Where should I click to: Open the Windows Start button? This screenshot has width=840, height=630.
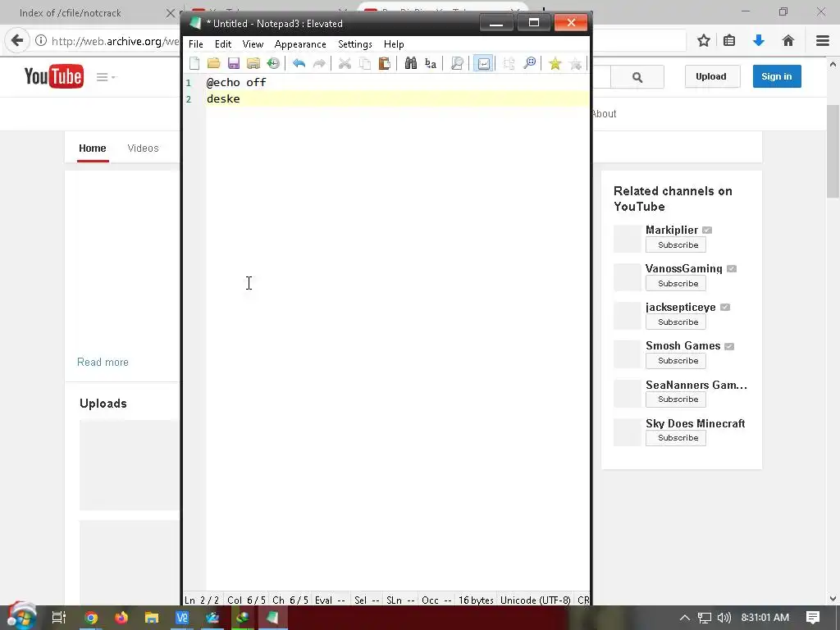pos(21,617)
